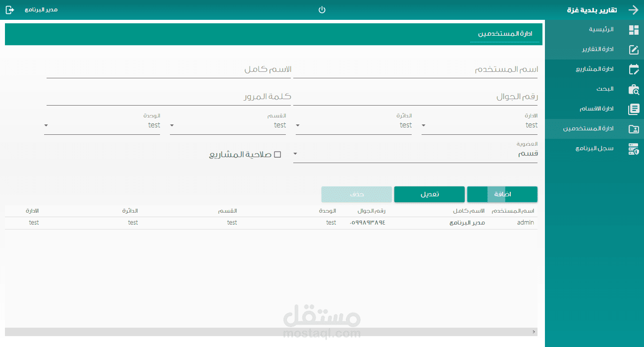Focus the اسم المستخدم input field
644x347 pixels.
(x=416, y=70)
